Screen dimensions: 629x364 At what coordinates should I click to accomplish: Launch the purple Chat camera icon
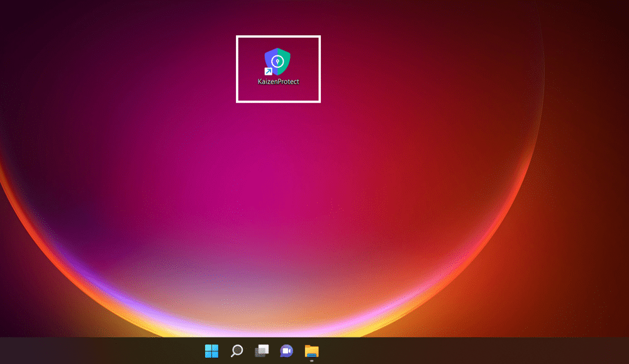tap(287, 351)
